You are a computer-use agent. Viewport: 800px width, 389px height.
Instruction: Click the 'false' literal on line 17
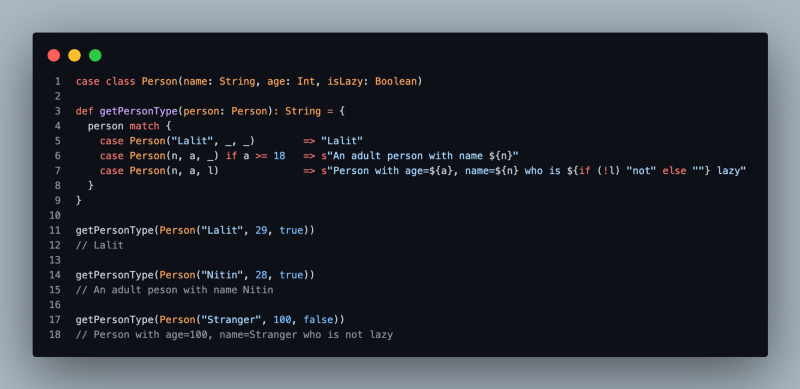(x=318, y=320)
